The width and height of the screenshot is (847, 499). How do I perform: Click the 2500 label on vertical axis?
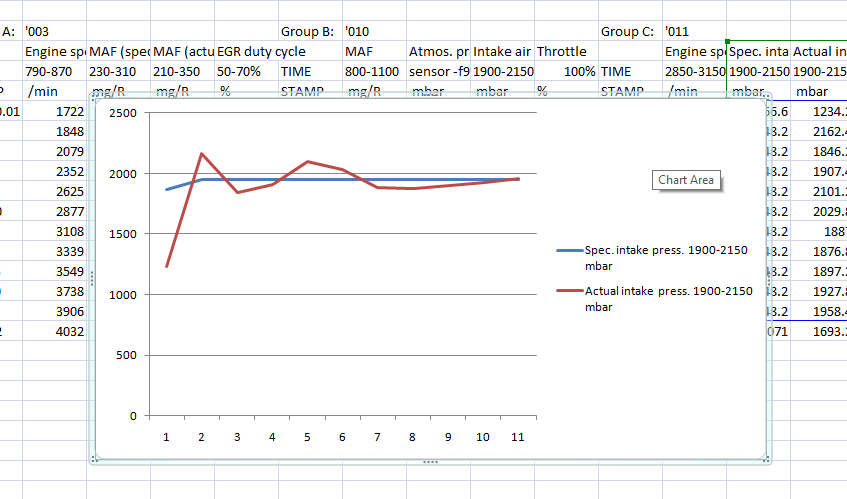(x=123, y=113)
